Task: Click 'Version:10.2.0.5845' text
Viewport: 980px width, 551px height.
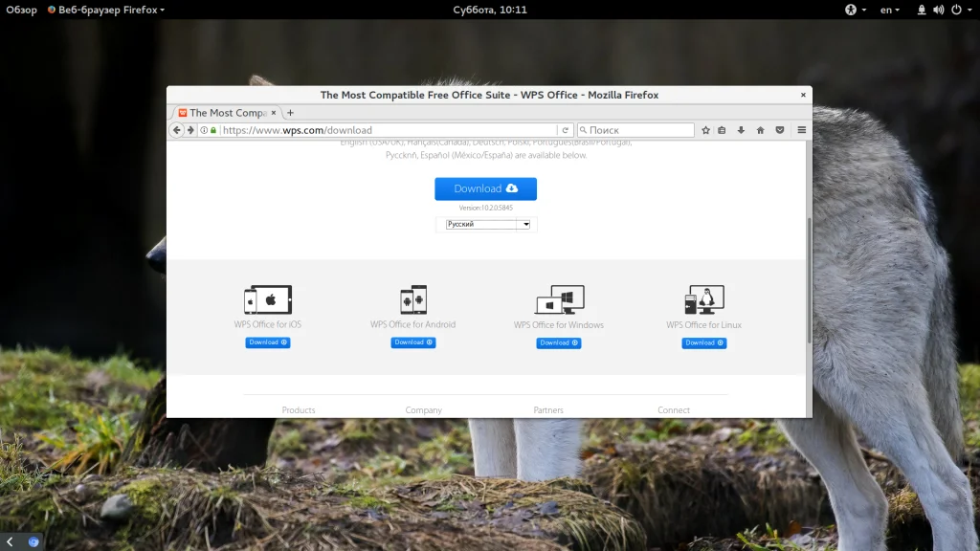Action: (485, 208)
